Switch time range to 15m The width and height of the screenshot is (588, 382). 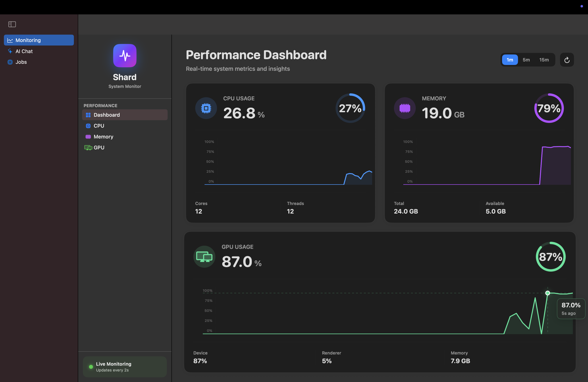tap(544, 60)
